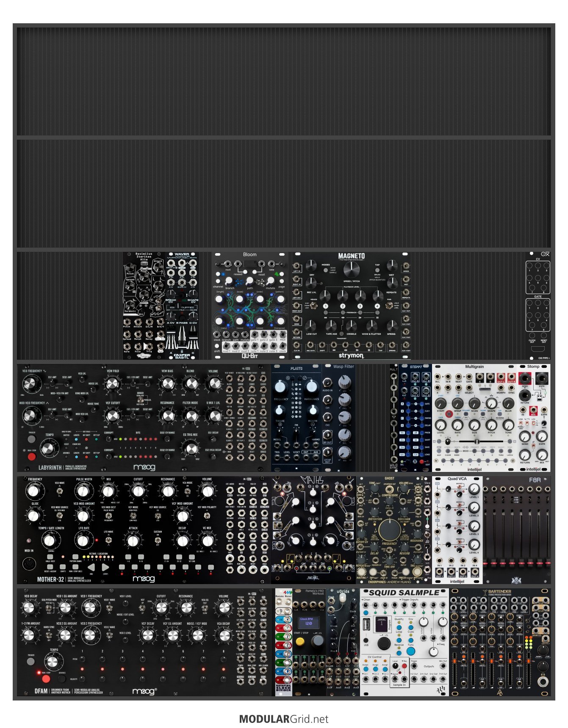Click the grey TRIGGER button on DFAM

coord(31,662)
